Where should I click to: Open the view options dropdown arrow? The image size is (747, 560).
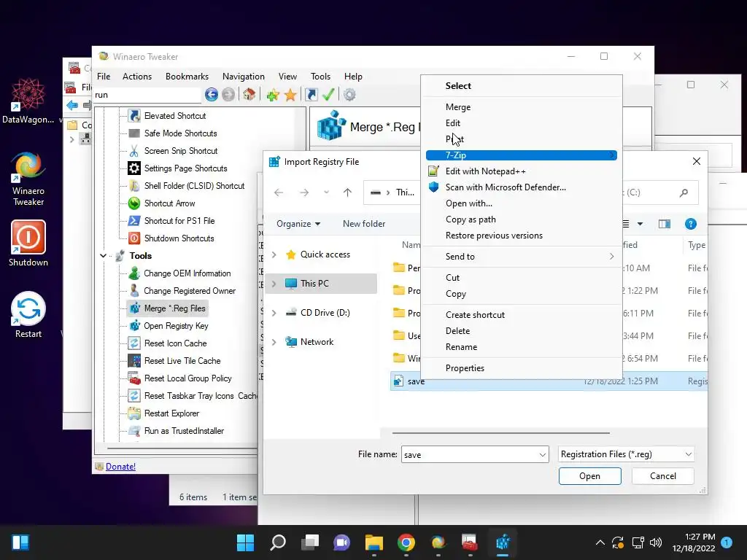(640, 224)
